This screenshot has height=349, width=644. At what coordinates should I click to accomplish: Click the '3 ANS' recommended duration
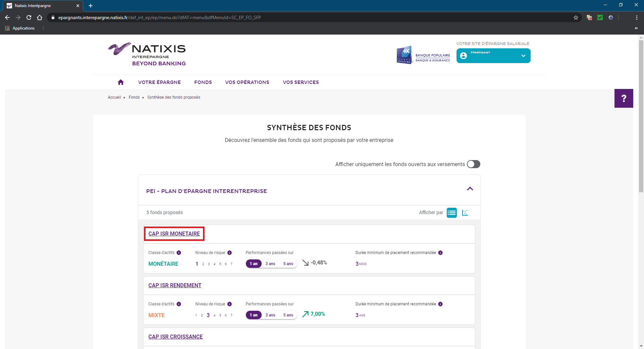(x=360, y=315)
